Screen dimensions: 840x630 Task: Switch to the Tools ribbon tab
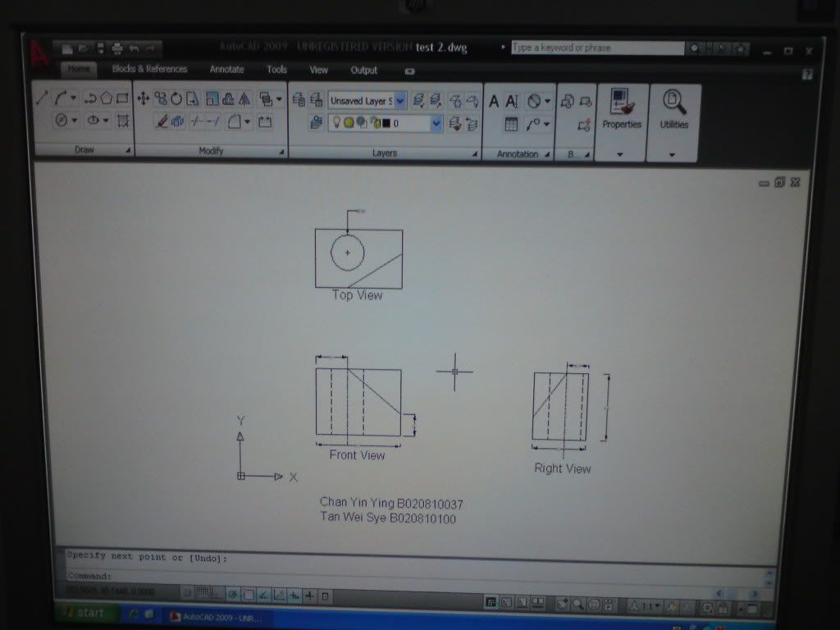pyautogui.click(x=276, y=70)
